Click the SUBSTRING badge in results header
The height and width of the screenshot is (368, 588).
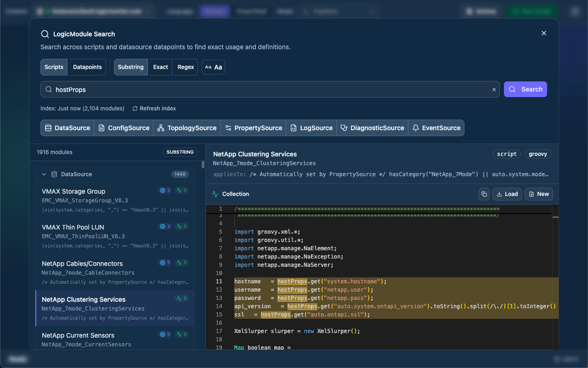tap(180, 152)
